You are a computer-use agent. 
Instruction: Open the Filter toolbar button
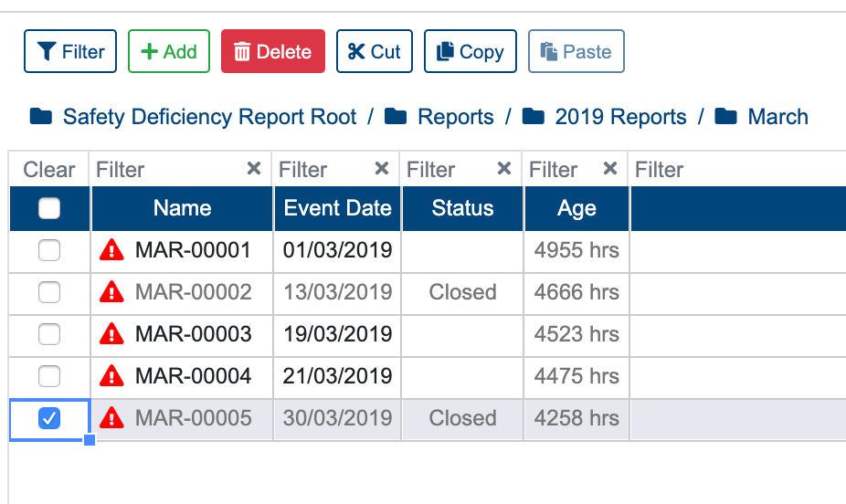(x=70, y=51)
